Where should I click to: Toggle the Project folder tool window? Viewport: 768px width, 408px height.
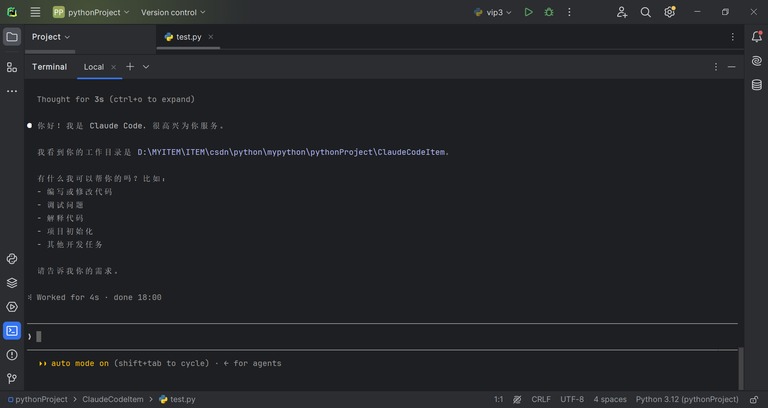(x=12, y=37)
